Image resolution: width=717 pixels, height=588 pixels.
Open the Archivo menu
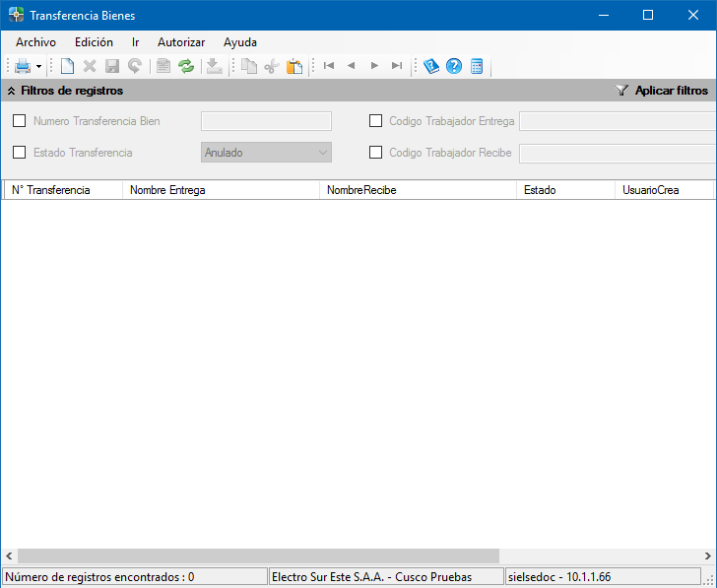[x=35, y=42]
